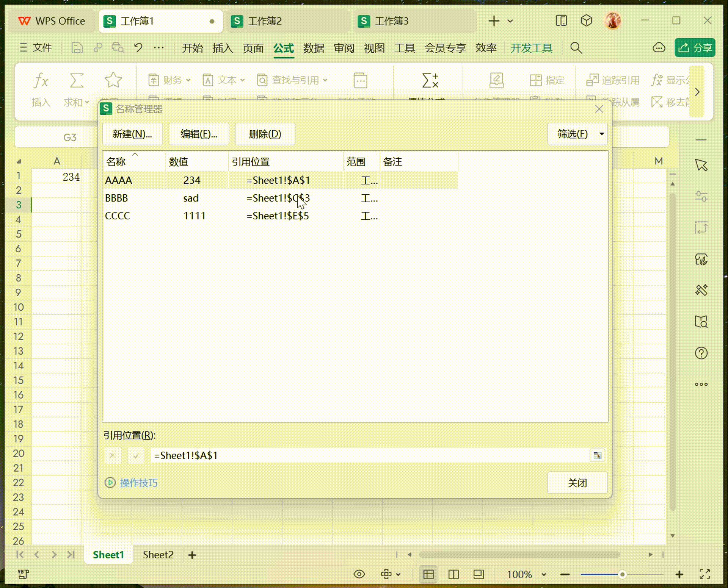Click the cloud sync icon
Screen dimensions: 728x588
(x=659, y=48)
